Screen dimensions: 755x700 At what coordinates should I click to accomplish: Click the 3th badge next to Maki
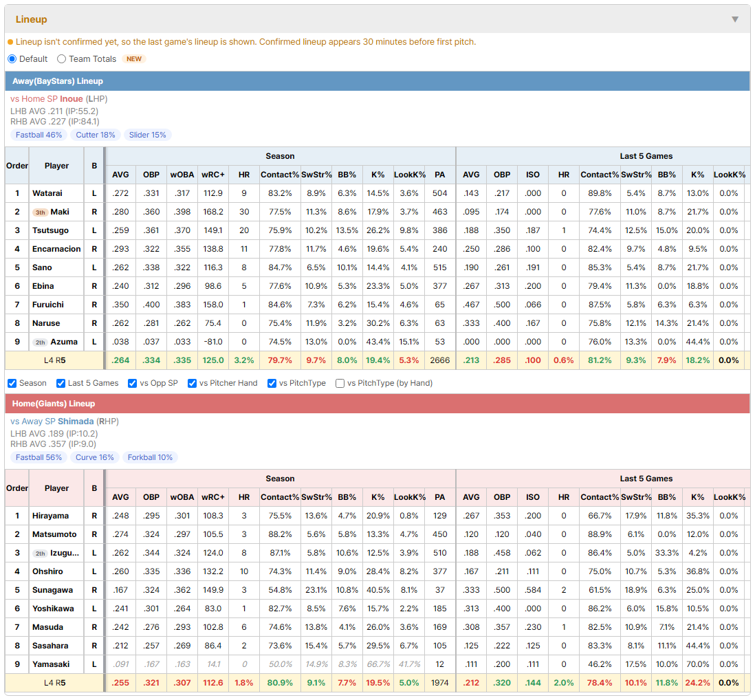coord(41,212)
